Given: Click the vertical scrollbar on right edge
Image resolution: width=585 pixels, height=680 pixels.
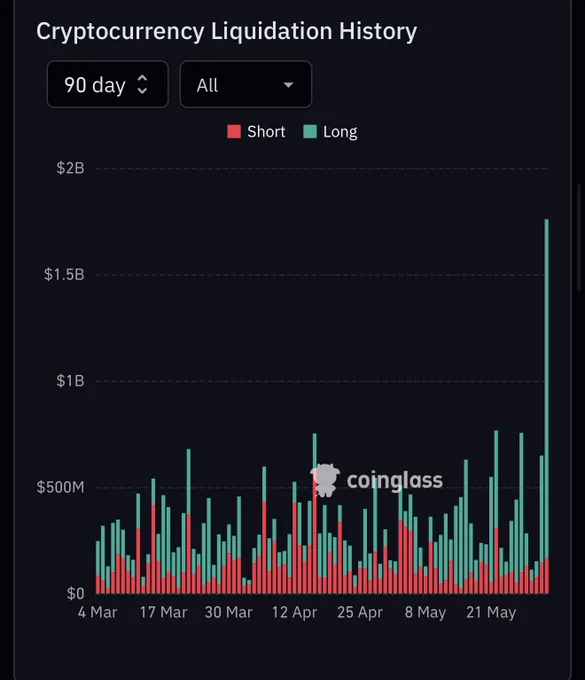Looking at the screenshot, I should coord(579,238).
